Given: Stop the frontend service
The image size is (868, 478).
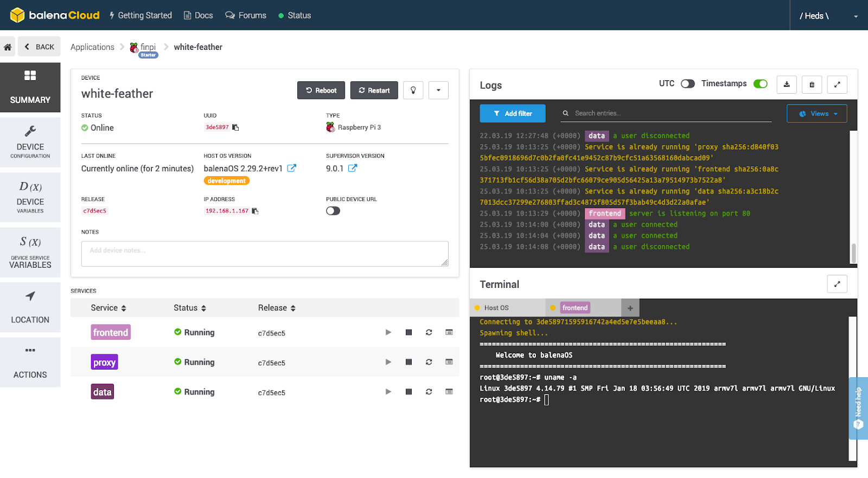Looking at the screenshot, I should tap(409, 332).
